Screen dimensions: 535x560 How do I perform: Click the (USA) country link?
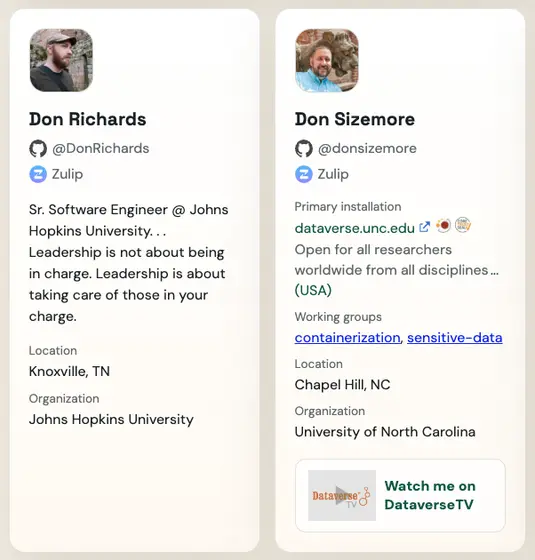click(x=313, y=290)
